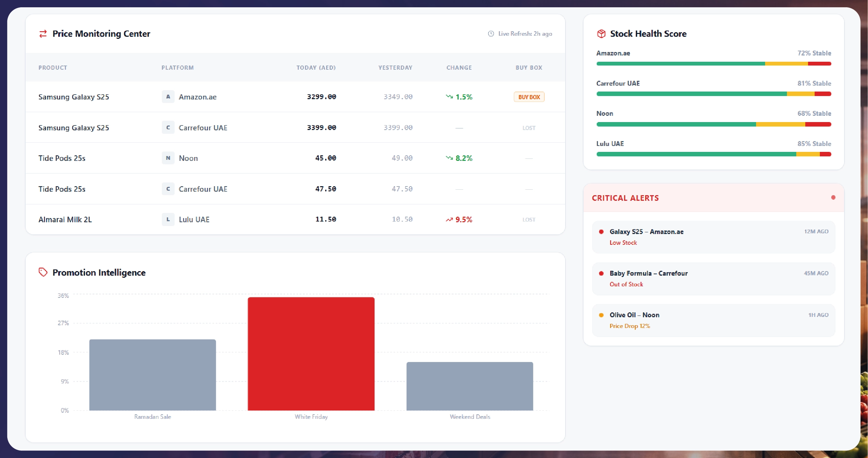Click the green downward trend arrow for Tide Pods
The height and width of the screenshot is (458, 868).
[449, 158]
